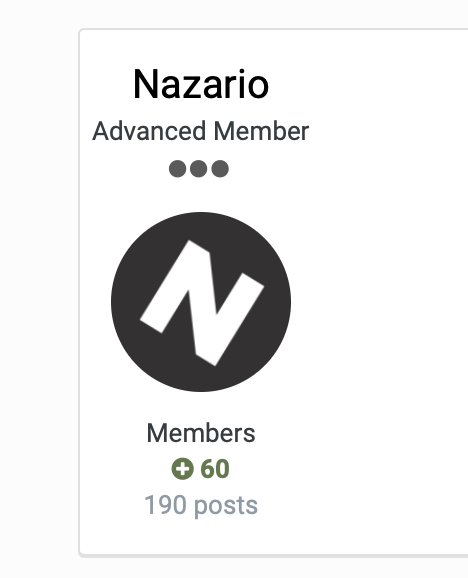Click the first rank pip dot

(x=177, y=169)
